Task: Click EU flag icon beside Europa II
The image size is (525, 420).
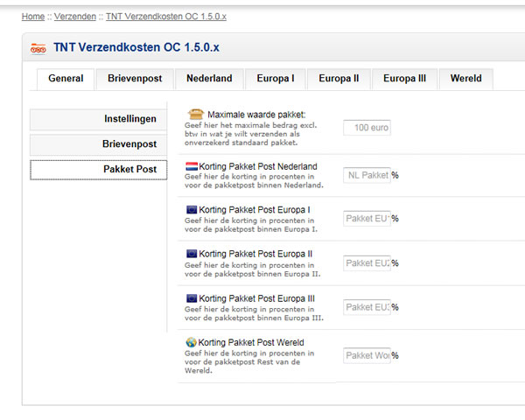Action: [192, 254]
